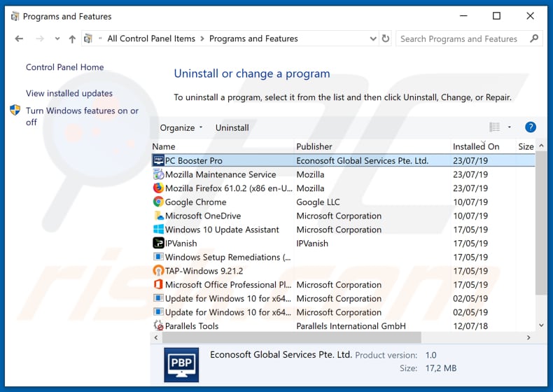Click the change view icon
The height and width of the screenshot is (392, 553).
(x=495, y=127)
